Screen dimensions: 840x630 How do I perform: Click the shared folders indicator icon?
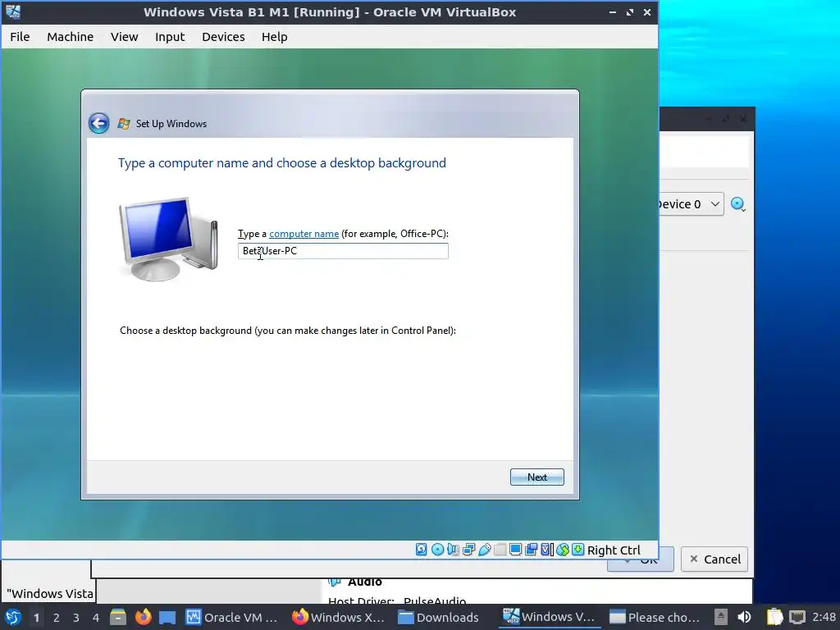[x=500, y=550]
